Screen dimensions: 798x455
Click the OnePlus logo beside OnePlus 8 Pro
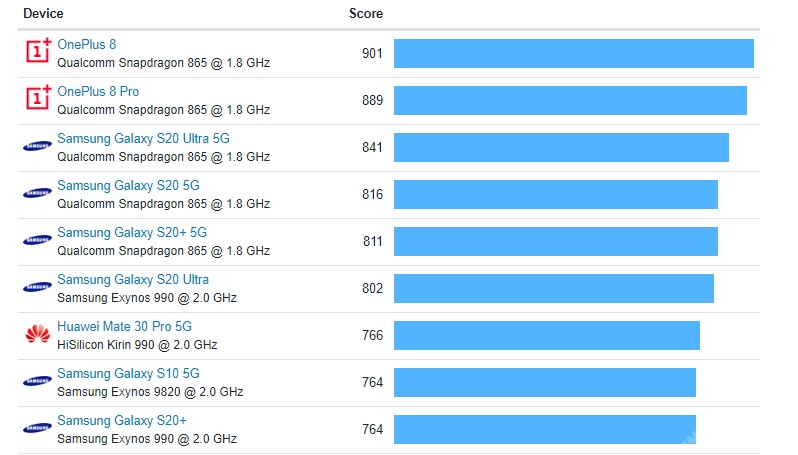coord(38,100)
